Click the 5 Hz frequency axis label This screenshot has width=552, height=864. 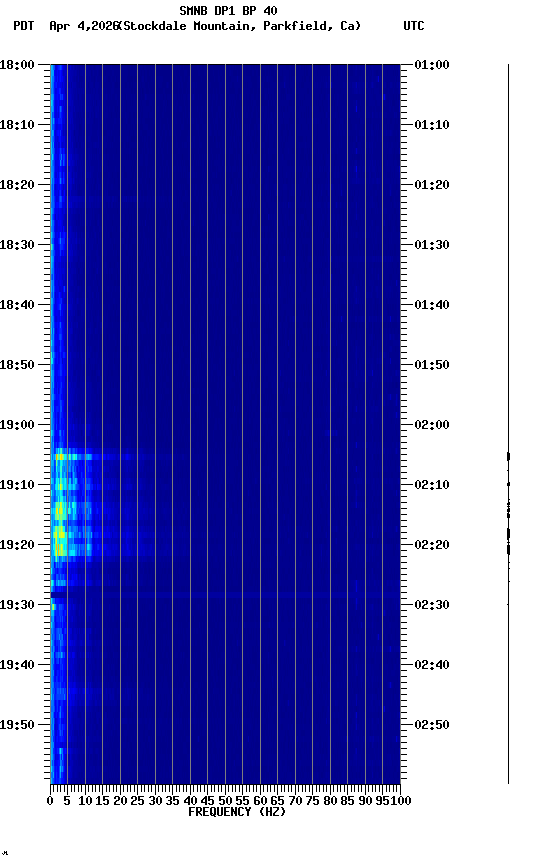(67, 801)
